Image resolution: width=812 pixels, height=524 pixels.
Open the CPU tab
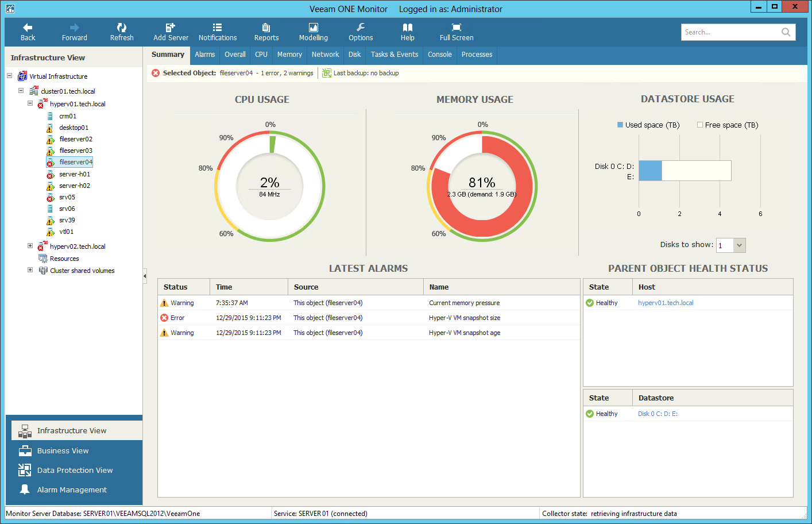coord(261,55)
